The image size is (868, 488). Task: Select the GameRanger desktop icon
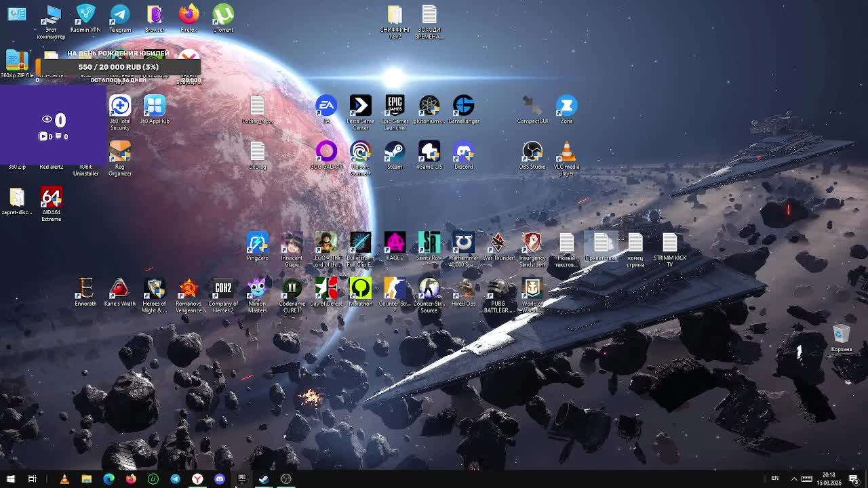(464, 110)
